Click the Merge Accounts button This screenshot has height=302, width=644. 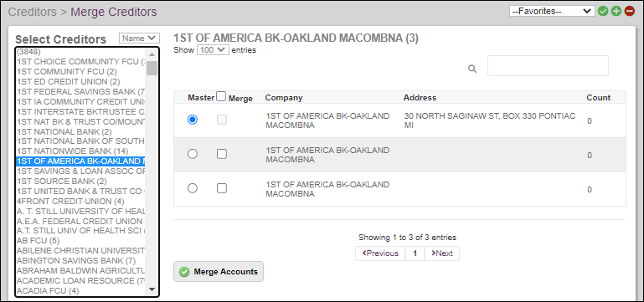click(219, 272)
